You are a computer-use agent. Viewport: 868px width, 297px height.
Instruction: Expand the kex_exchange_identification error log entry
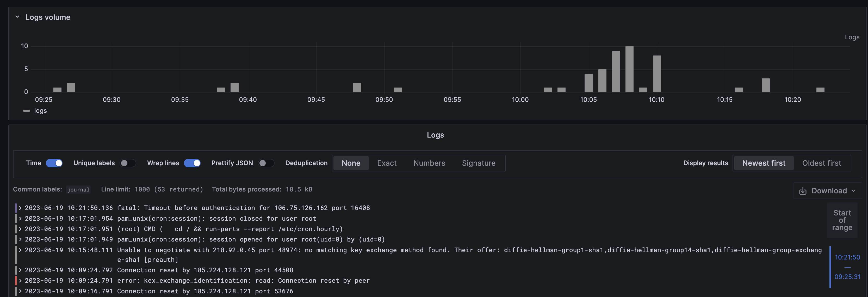[20, 281]
